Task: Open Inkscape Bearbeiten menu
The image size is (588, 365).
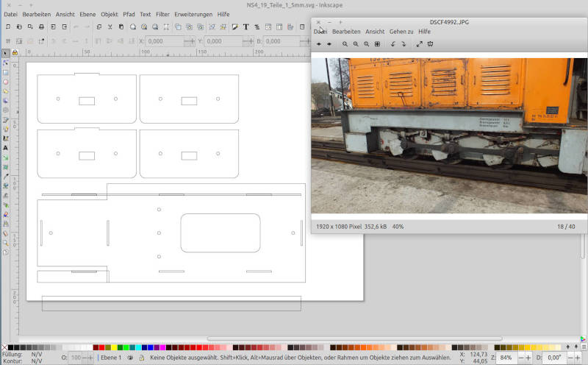Action: pos(36,14)
